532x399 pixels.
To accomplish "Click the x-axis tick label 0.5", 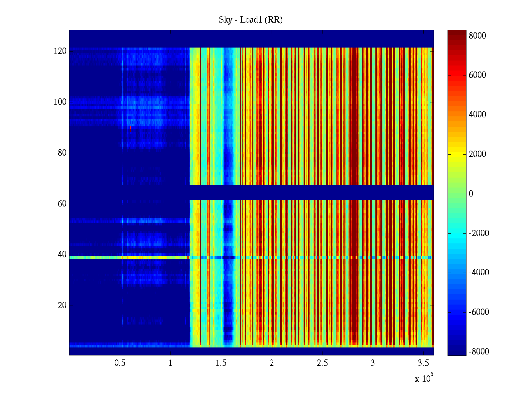I will 120,363.
